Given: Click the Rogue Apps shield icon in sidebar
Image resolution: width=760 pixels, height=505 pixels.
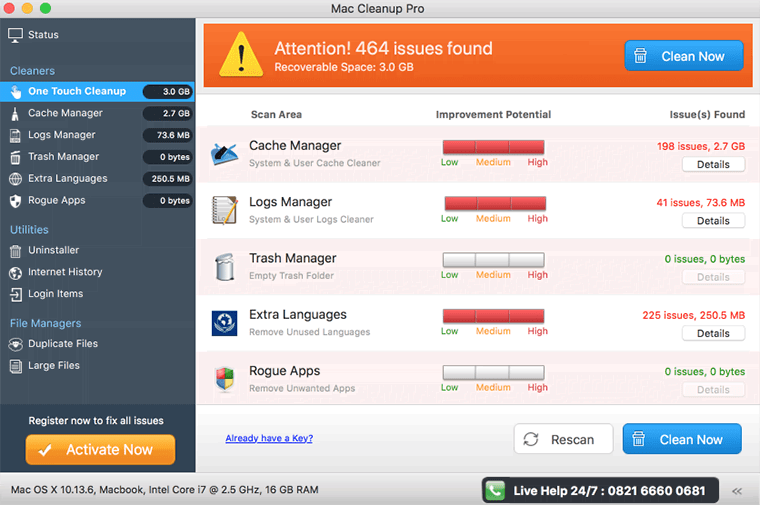Looking at the screenshot, I should tap(16, 201).
